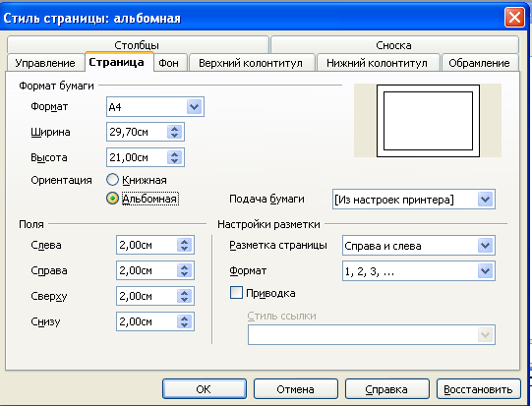Enable the Приводка checkbox

click(x=236, y=292)
